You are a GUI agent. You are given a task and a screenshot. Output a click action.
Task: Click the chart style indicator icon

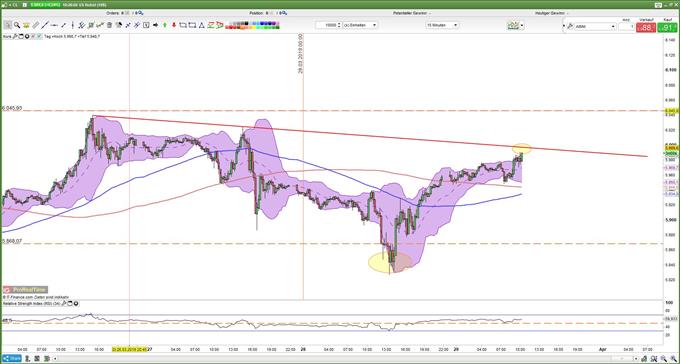[x=513, y=26]
